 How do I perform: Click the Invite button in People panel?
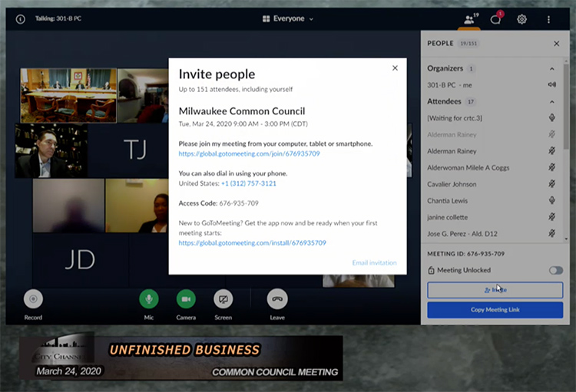coord(495,290)
